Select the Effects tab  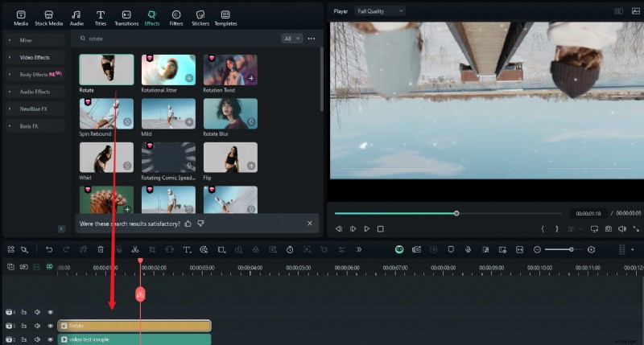(x=152, y=18)
